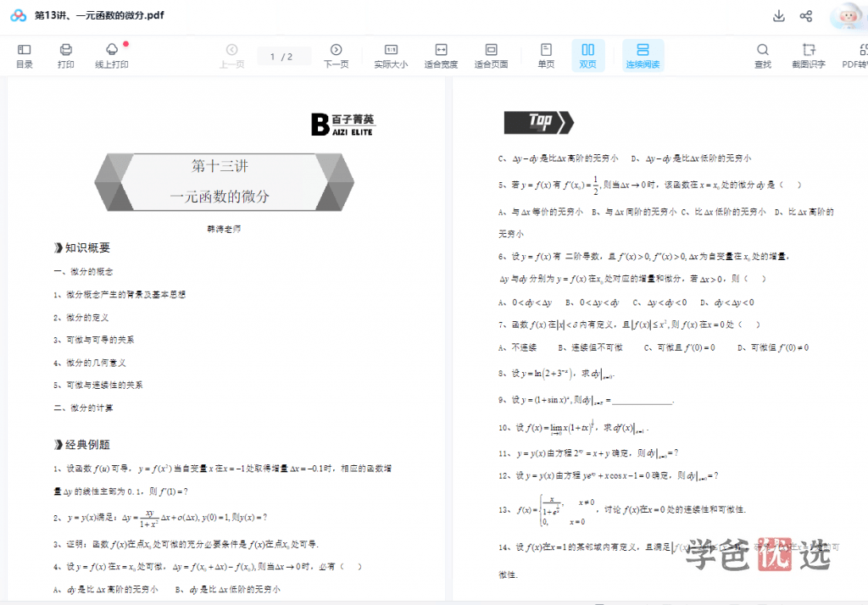Screen dimensions: 868x605
Task: Click question 11 text on the right page
Action: point(588,453)
